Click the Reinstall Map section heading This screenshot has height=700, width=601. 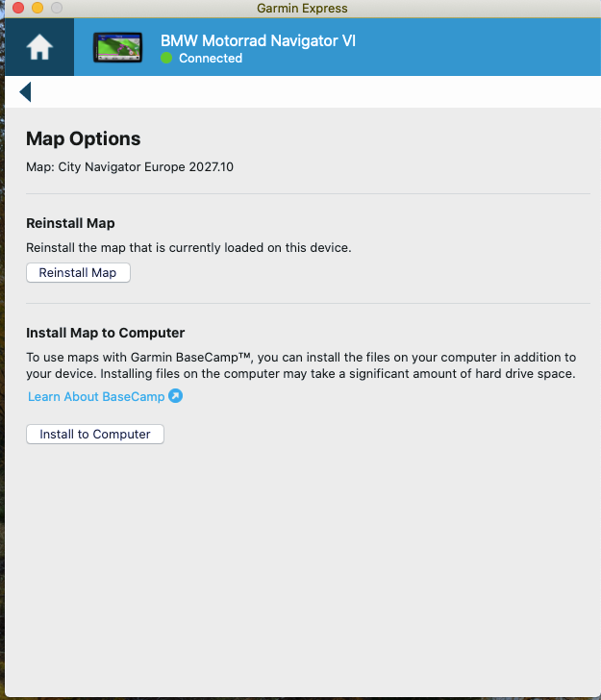(70, 223)
